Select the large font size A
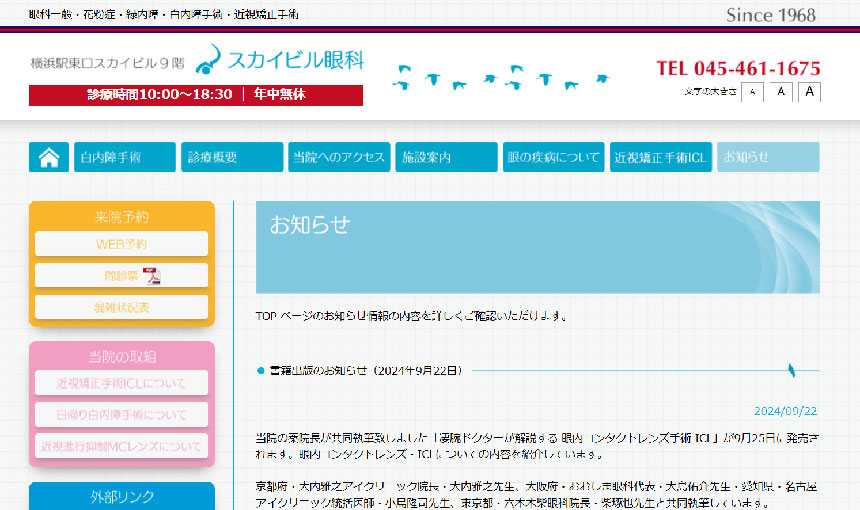 (810, 92)
